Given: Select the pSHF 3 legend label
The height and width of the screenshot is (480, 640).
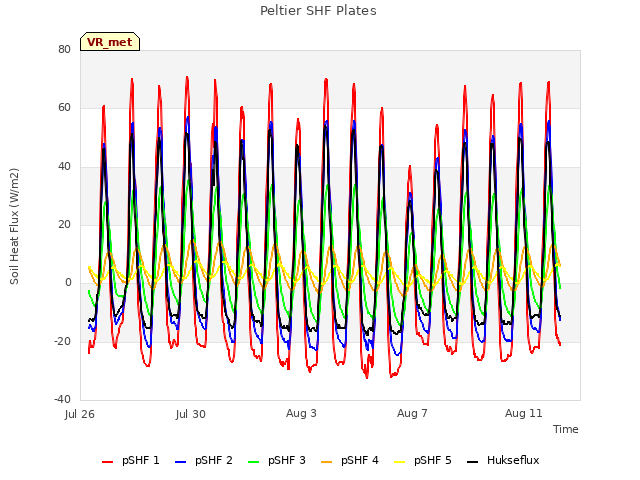Looking at the screenshot, I should 287,460.
